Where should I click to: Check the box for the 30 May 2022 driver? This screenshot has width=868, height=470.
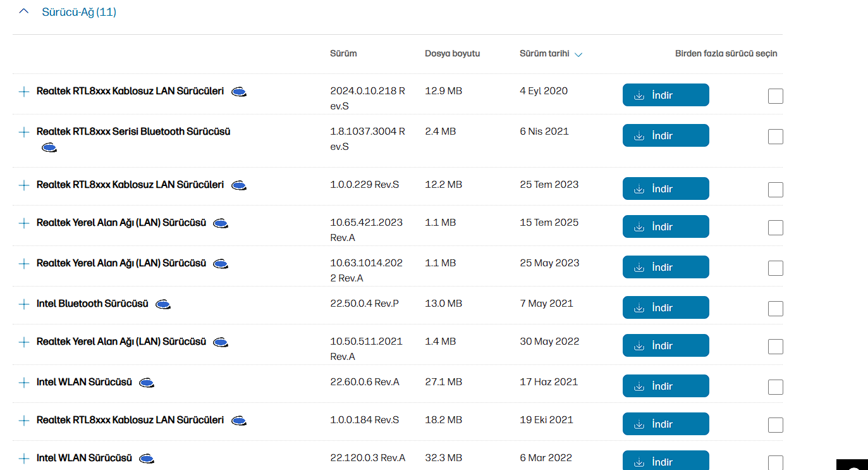(x=776, y=347)
